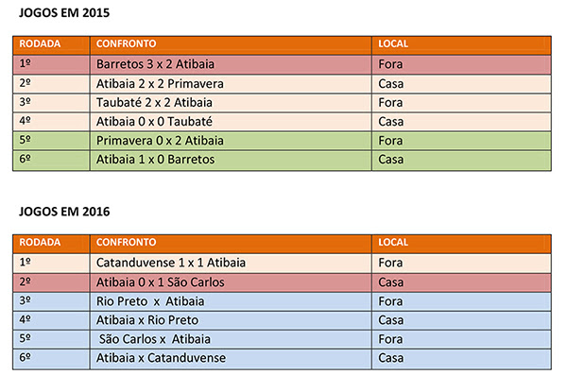This screenshot has width=567, height=392.
Task: Select the "Rio Preto x Atibaia" fixture
Action: tap(151, 300)
